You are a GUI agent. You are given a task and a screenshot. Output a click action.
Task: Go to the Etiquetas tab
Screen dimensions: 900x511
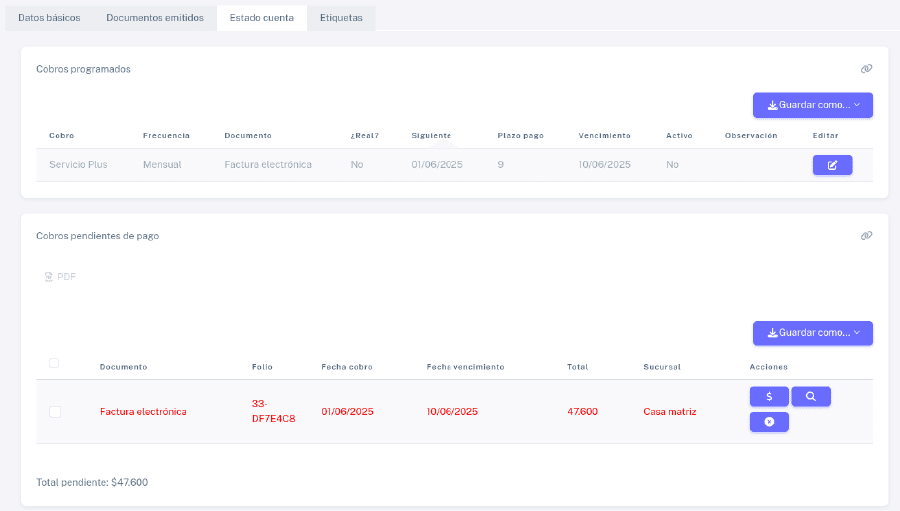click(x=340, y=18)
